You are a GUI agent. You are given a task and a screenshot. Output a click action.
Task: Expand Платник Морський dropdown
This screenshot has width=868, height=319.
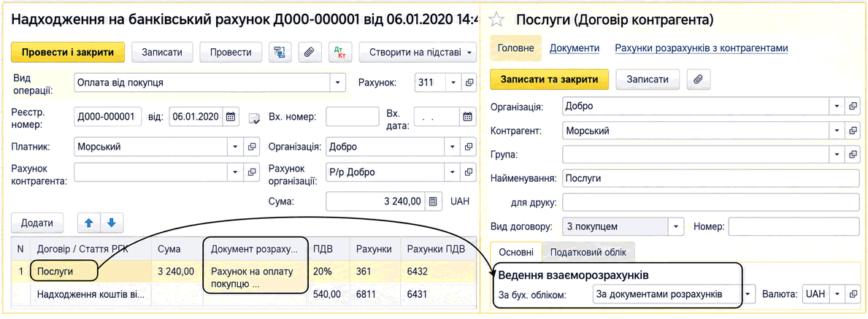click(235, 147)
